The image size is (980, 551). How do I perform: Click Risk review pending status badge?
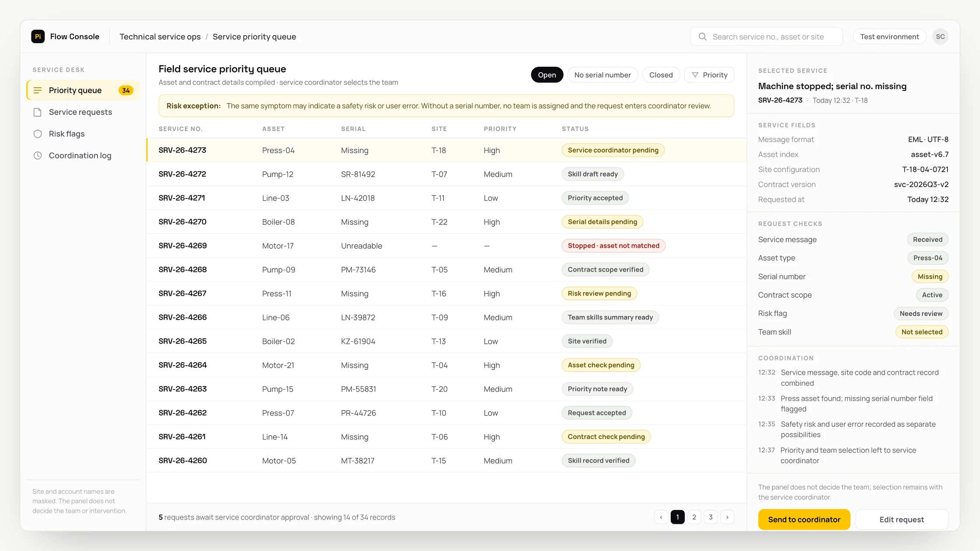point(599,293)
